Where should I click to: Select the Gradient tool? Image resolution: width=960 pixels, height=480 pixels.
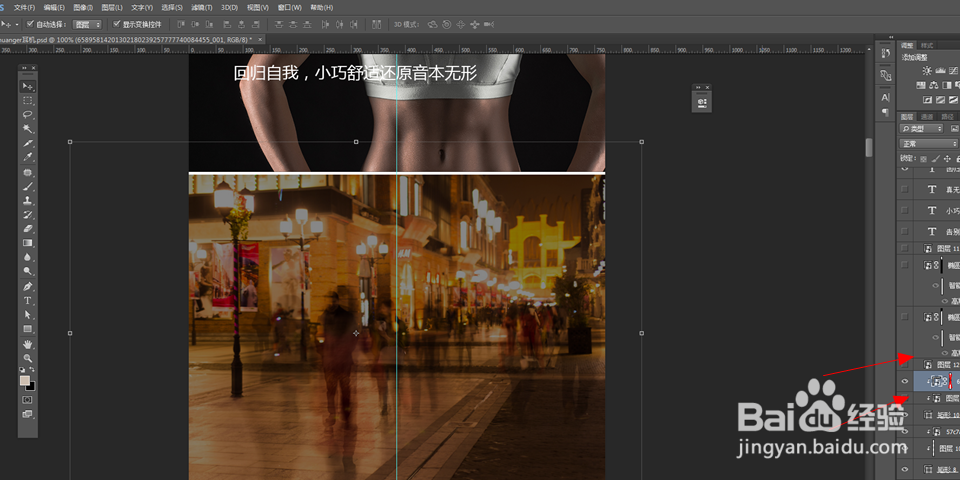pos(28,243)
